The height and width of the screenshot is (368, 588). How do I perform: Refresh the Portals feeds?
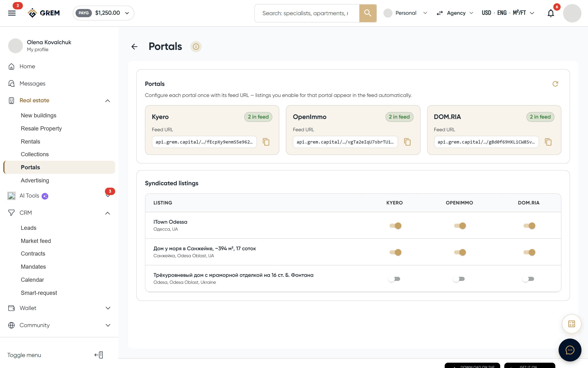click(x=555, y=84)
